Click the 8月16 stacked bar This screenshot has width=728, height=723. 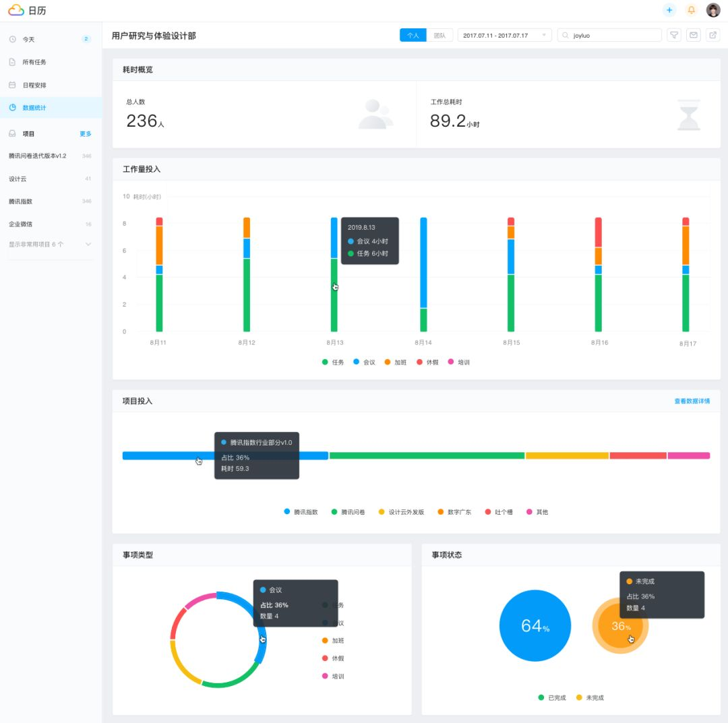point(599,274)
